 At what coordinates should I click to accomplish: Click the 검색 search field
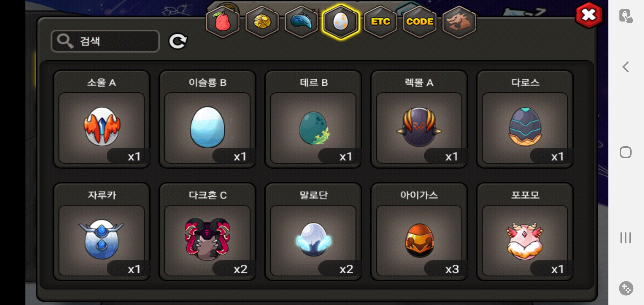105,41
